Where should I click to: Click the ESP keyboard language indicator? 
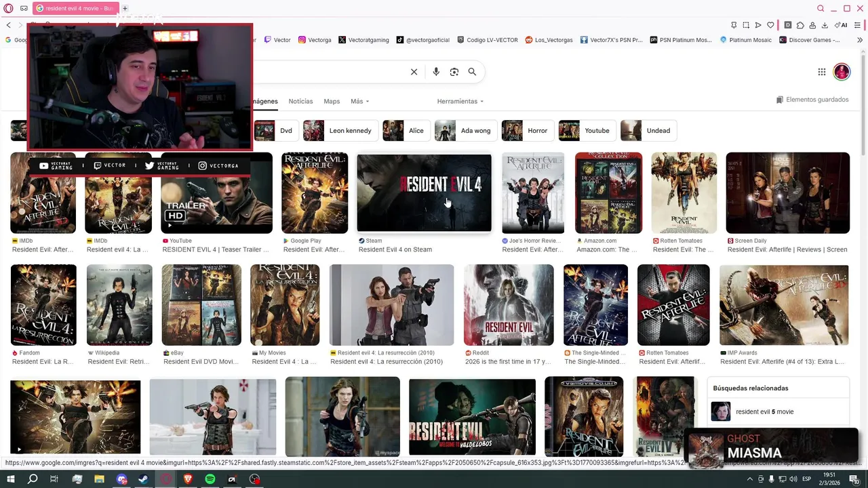(x=806, y=479)
